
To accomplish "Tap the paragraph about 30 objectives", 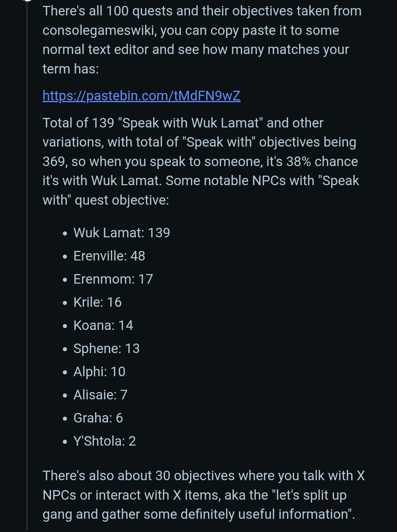I will (x=204, y=495).
